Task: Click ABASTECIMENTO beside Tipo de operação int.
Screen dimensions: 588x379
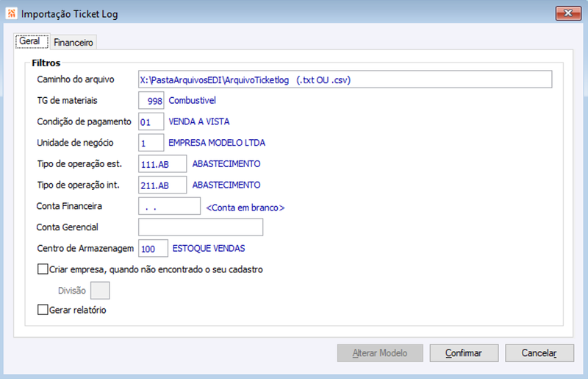Action: (226, 185)
